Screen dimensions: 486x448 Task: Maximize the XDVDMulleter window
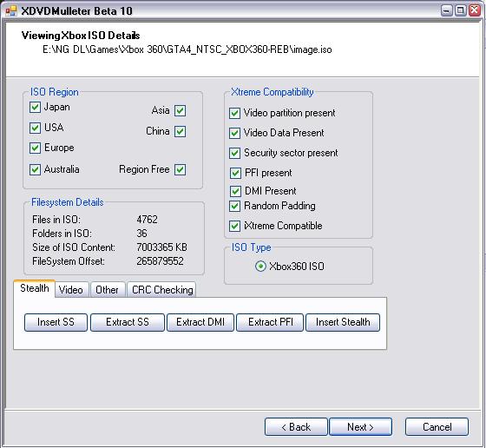point(460,10)
